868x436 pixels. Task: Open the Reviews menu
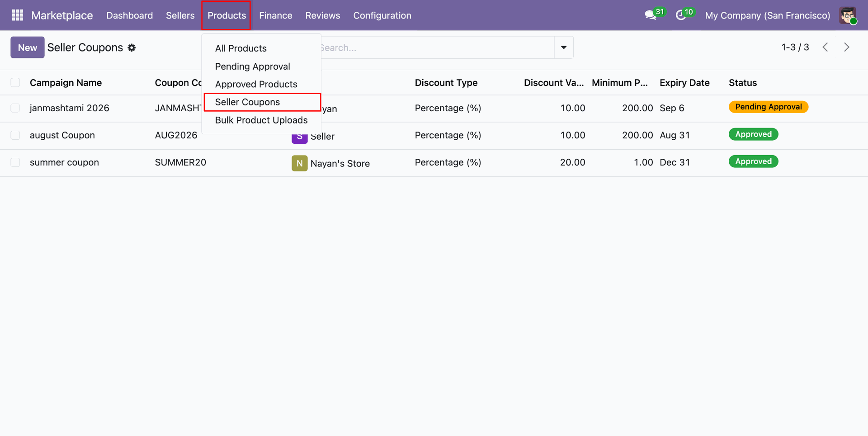tap(322, 15)
